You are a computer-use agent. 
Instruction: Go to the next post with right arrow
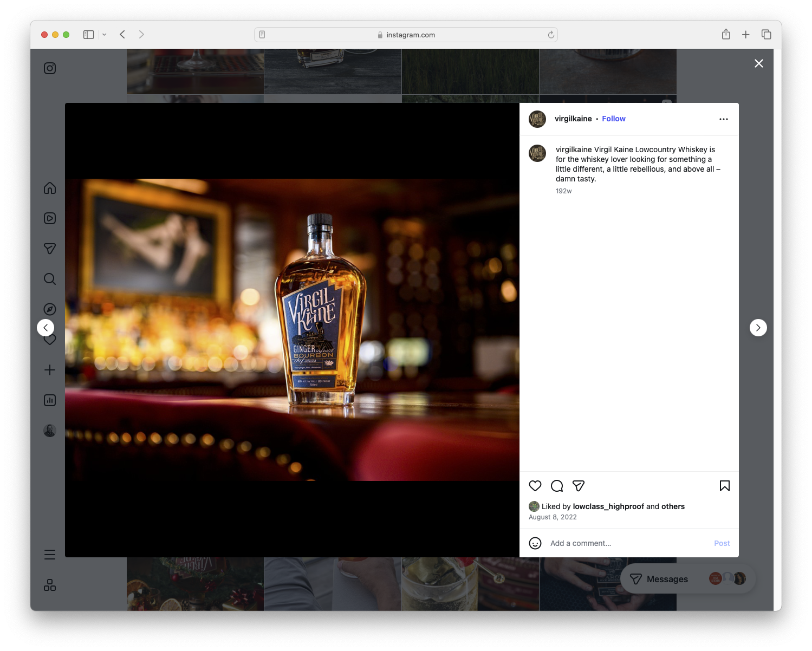coord(758,327)
